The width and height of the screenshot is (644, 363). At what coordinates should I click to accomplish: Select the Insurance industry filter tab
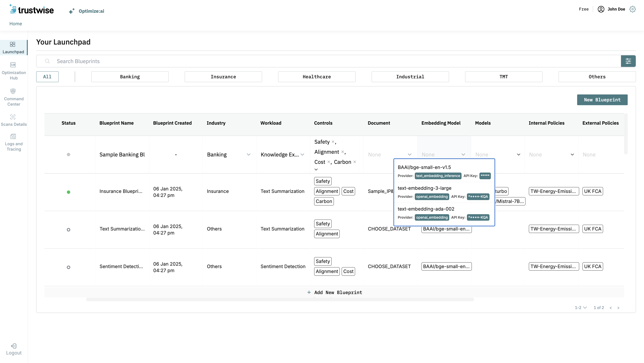[223, 77]
